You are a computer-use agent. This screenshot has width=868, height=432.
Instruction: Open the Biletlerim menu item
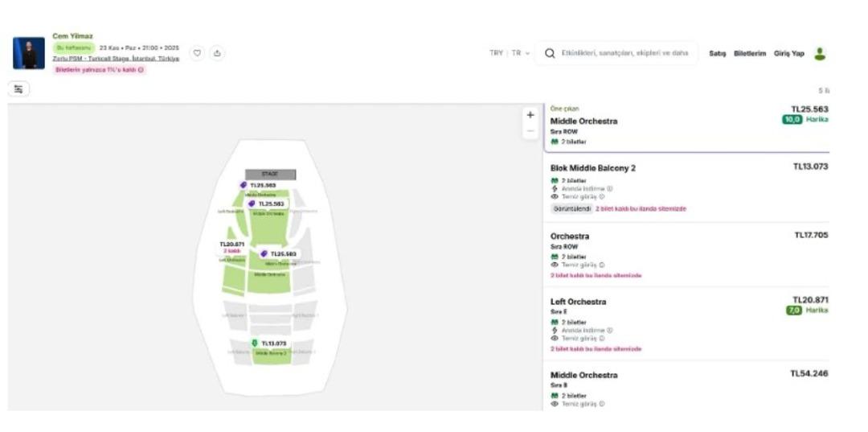click(x=749, y=53)
